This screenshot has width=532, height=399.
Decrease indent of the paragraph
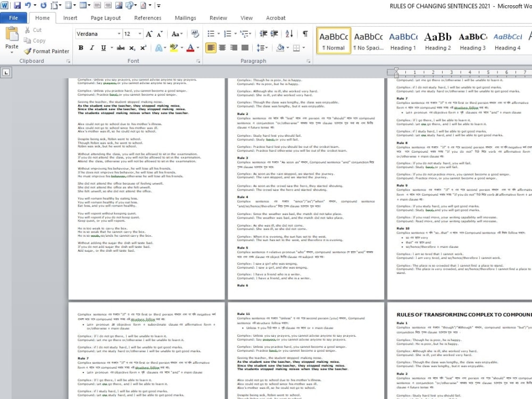click(x=263, y=34)
